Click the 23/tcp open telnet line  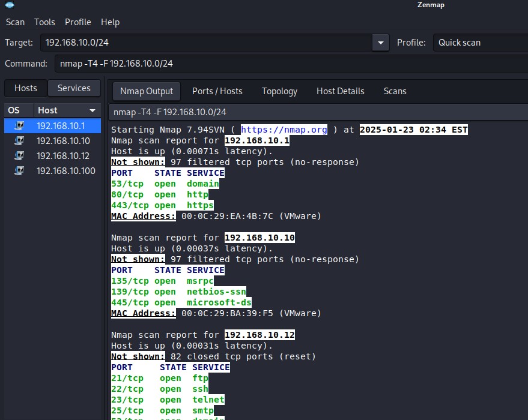(168, 400)
